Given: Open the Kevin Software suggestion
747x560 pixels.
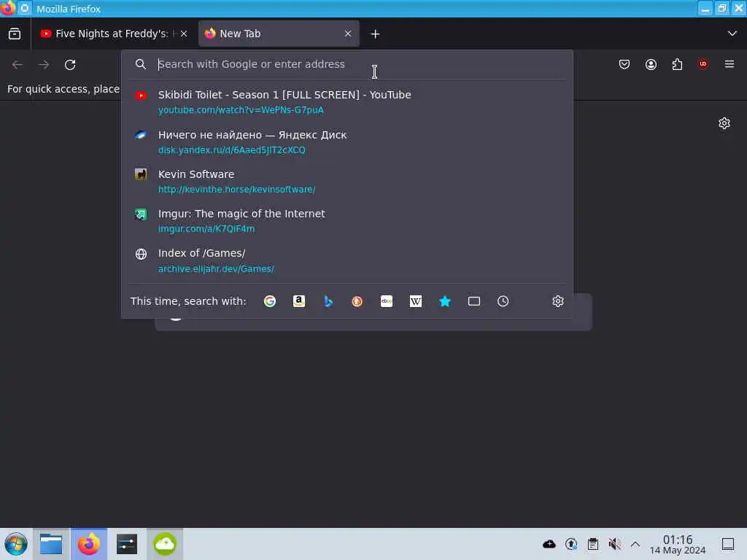Looking at the screenshot, I should 347,182.
